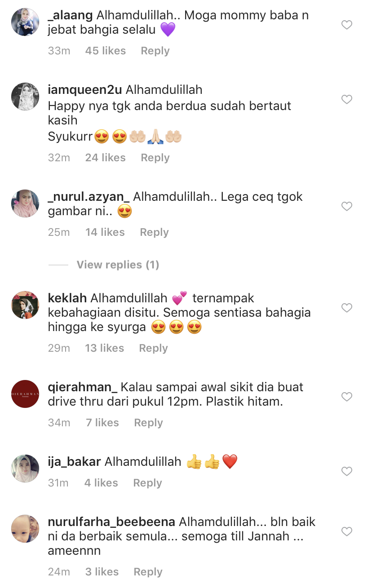Open _alaang's profile picture

(x=25, y=22)
